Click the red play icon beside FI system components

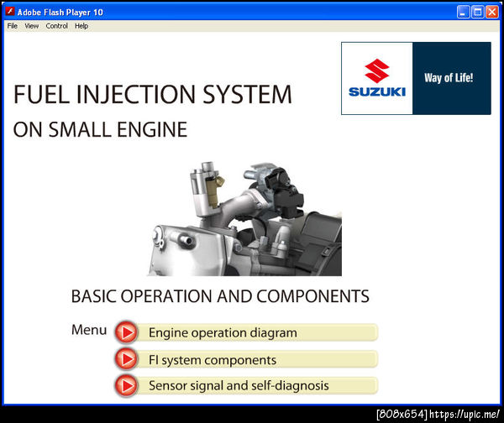tap(126, 358)
